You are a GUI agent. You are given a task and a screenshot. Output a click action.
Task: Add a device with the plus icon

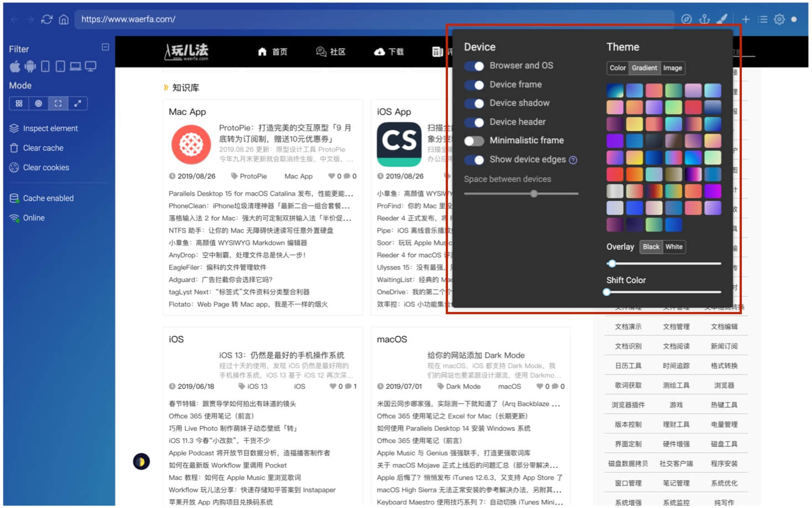746,19
